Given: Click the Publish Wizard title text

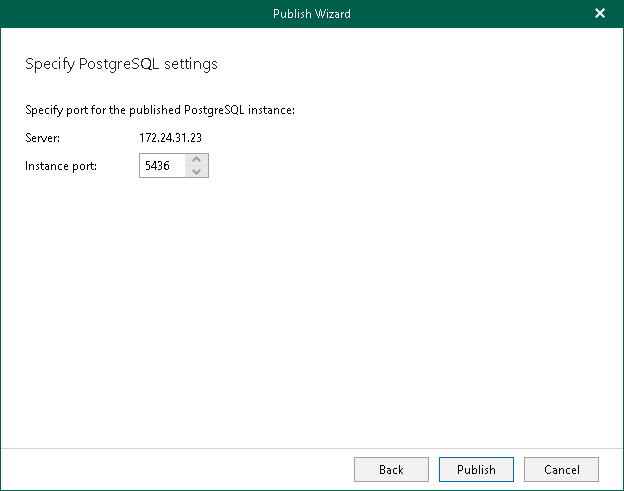Looking at the screenshot, I should tap(312, 13).
